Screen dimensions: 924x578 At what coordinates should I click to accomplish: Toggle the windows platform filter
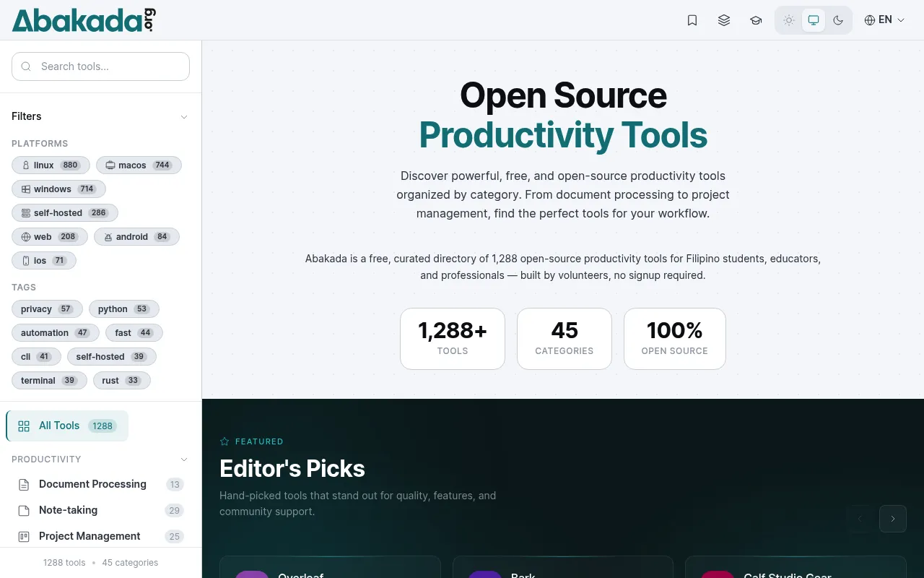coord(58,189)
